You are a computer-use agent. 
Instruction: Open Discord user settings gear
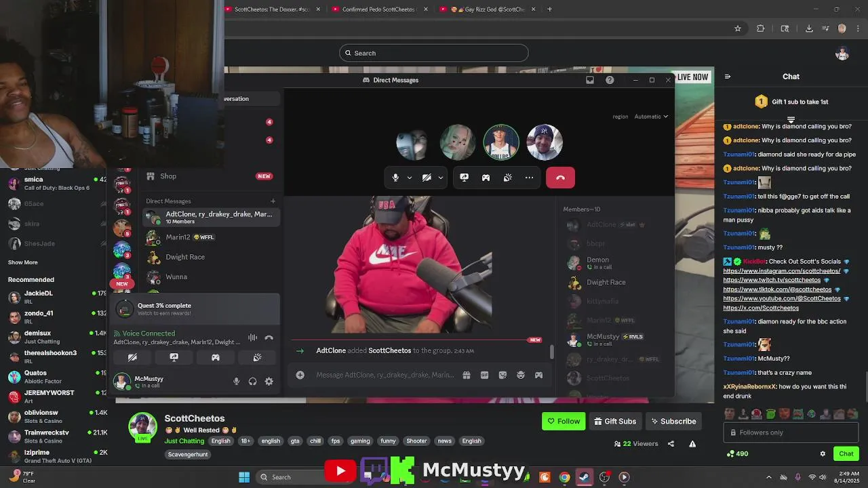[x=269, y=382]
